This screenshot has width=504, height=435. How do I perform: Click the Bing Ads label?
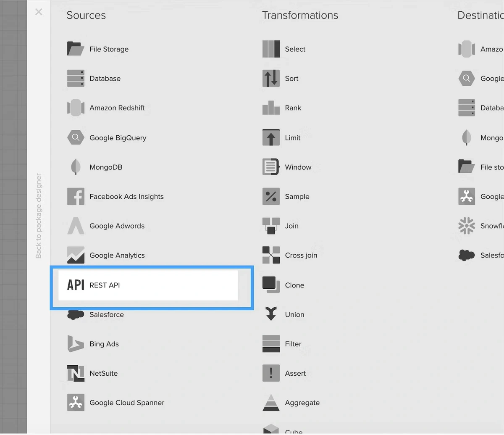pos(104,344)
